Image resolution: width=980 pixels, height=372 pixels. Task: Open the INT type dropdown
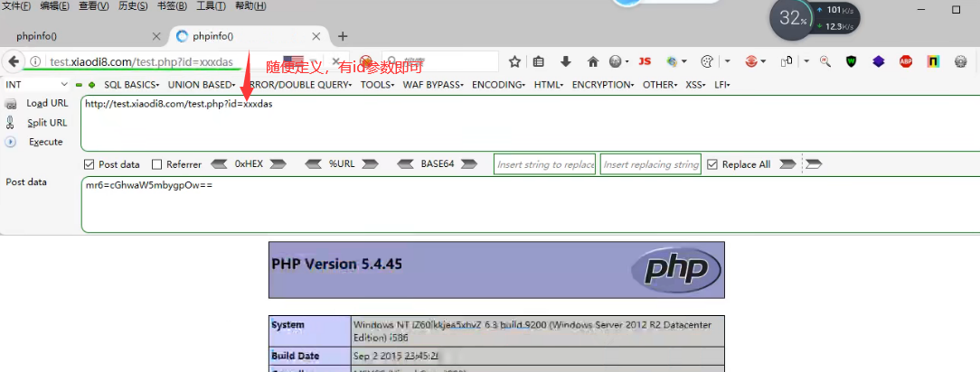(x=37, y=84)
